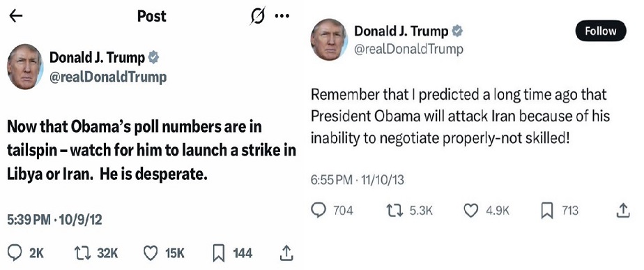Viewport: 644px width, 270px height.
Task: Bookmark the post with 144 bookmarks
Action: 219,253
